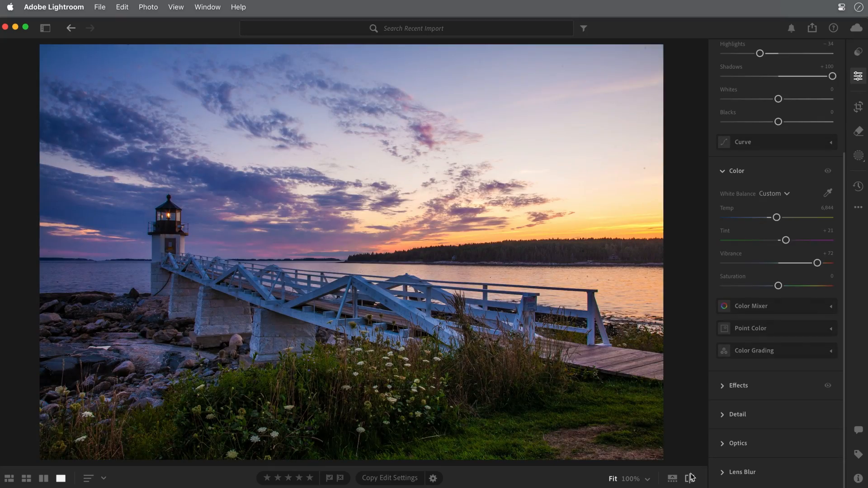
Task: Click in the Search Recent Import field
Action: click(406, 28)
